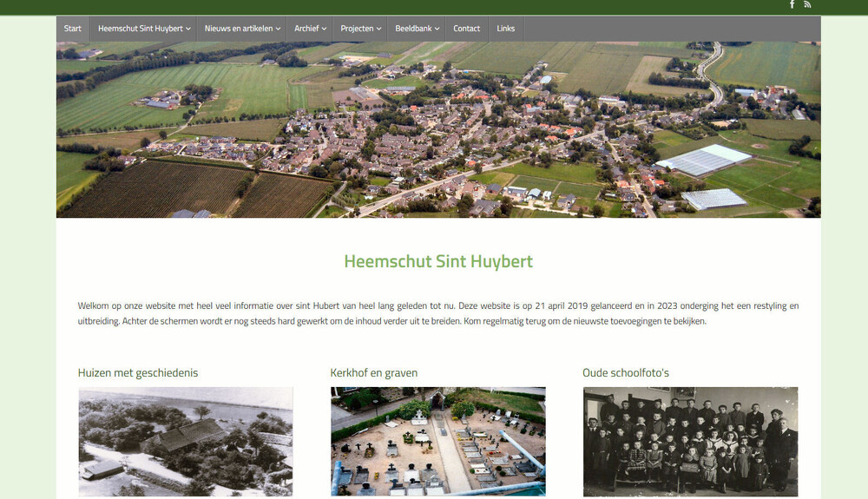View the cemetery aerial photo thumbnail
This screenshot has width=868, height=499.
(x=437, y=442)
